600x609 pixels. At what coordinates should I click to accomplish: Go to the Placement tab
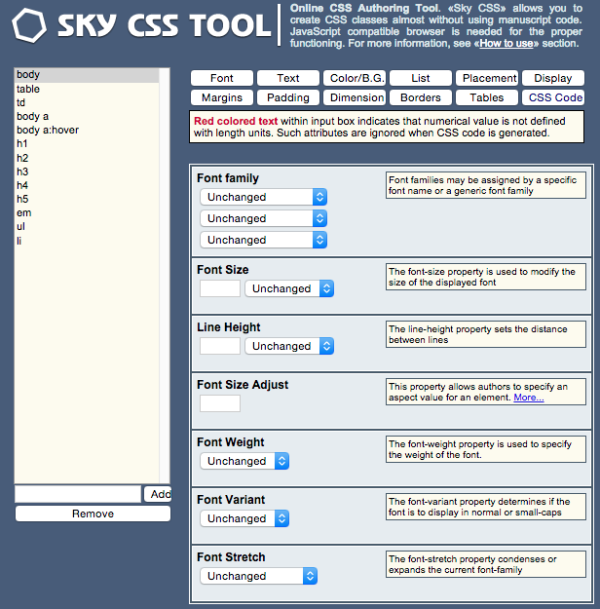click(x=487, y=78)
